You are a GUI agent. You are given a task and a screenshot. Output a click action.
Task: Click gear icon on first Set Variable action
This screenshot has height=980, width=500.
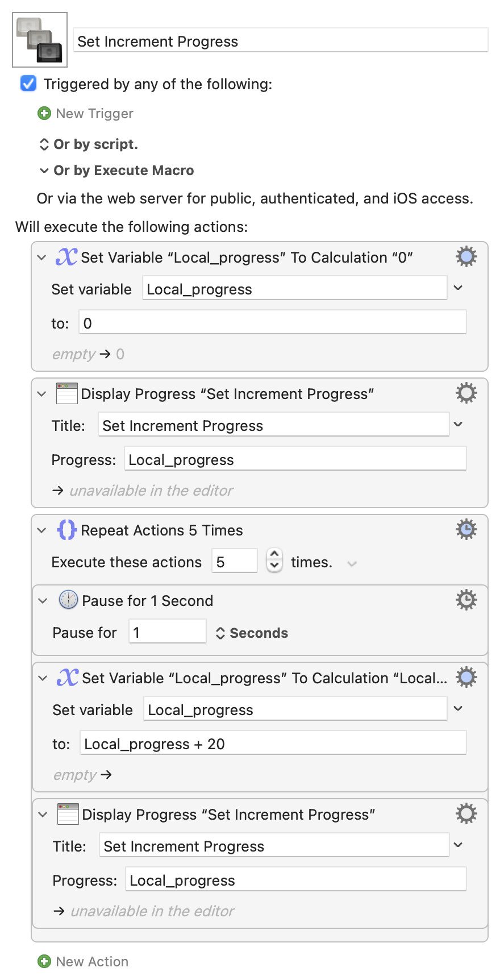pos(466,257)
